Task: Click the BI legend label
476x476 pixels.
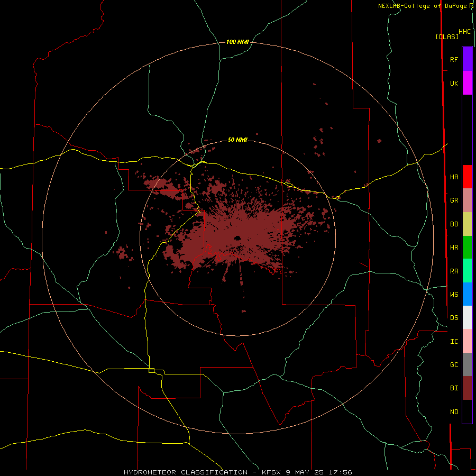Action: tap(454, 388)
